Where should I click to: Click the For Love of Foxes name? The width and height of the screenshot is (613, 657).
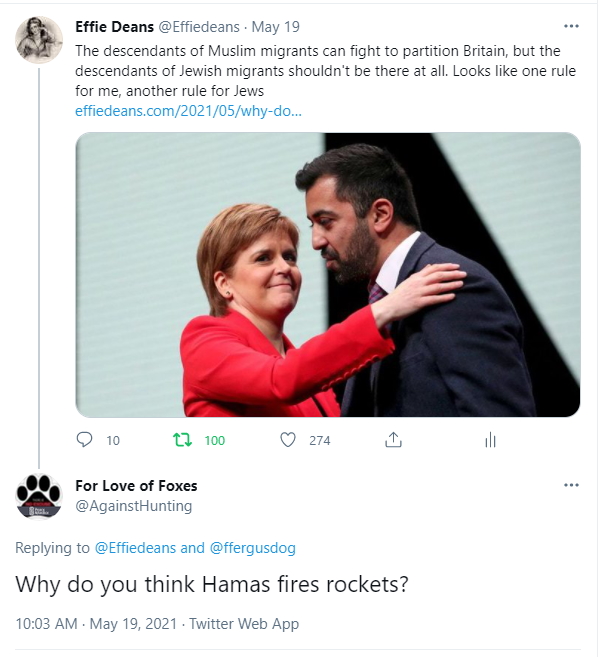coord(136,486)
